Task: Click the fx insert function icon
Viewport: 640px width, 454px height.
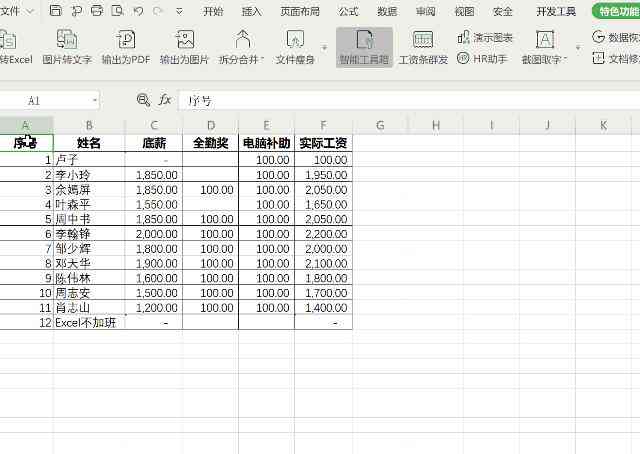Action: point(165,100)
